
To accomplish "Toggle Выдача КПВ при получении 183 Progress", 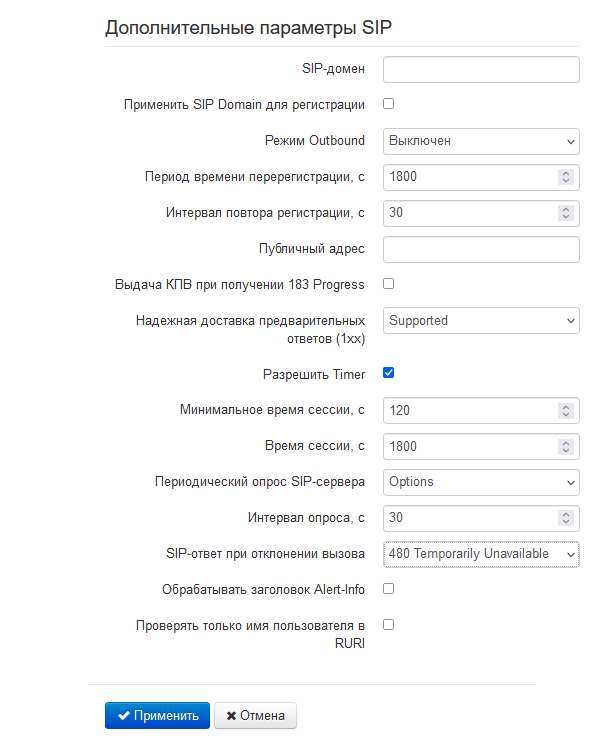I will click(x=389, y=284).
